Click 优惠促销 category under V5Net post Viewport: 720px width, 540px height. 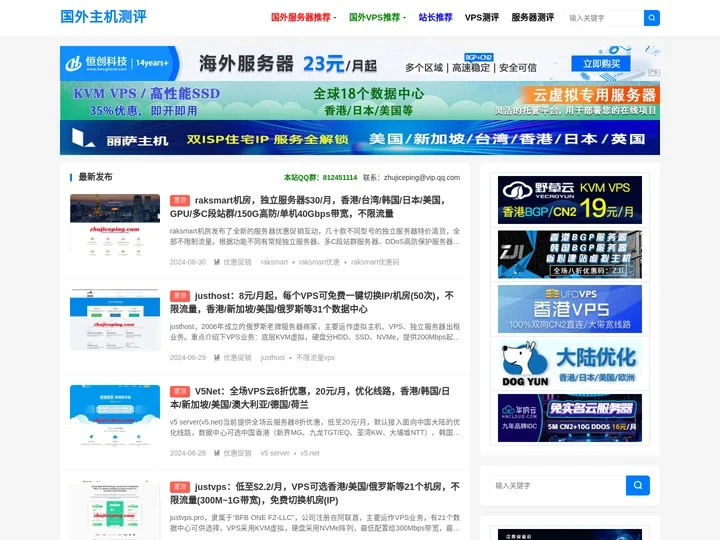pyautogui.click(x=237, y=453)
